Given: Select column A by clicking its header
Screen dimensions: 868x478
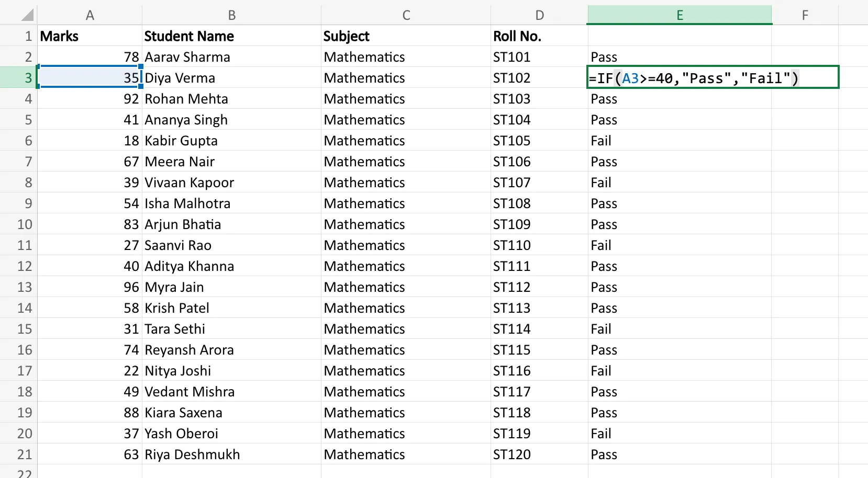Looking at the screenshot, I should [90, 15].
